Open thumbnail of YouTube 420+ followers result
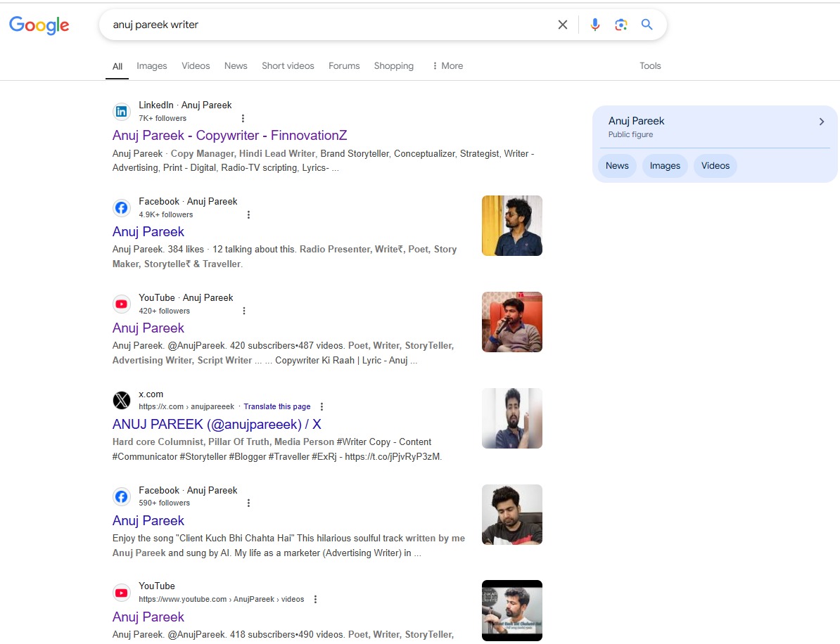840x644 pixels. pyautogui.click(x=511, y=322)
